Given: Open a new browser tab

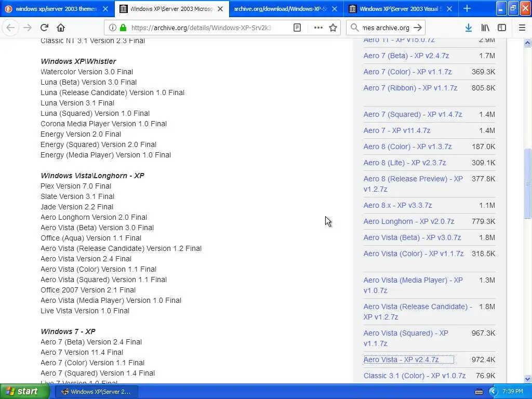Looking at the screenshot, I should point(467,8).
